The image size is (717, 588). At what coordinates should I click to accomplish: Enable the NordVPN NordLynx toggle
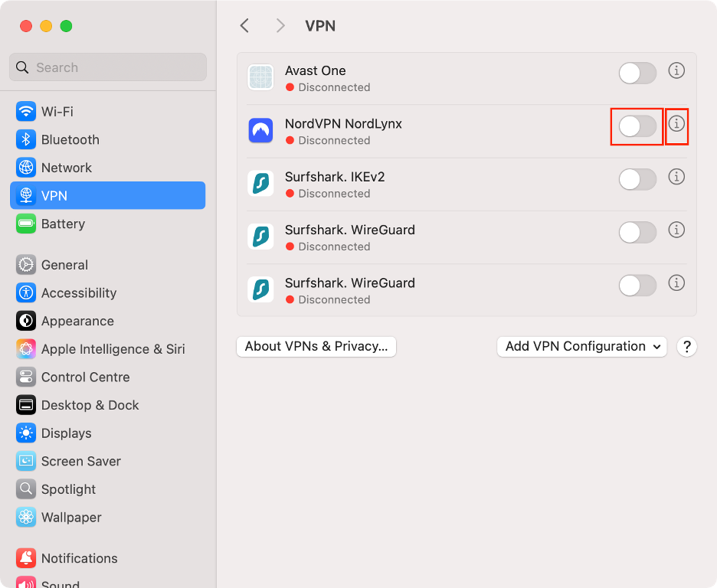click(637, 126)
